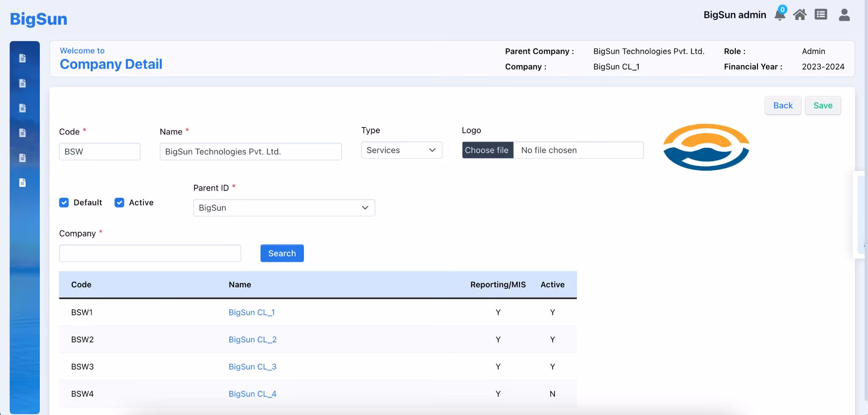Open the BigSun CL_1 link
The width and height of the screenshot is (868, 415).
tap(252, 312)
